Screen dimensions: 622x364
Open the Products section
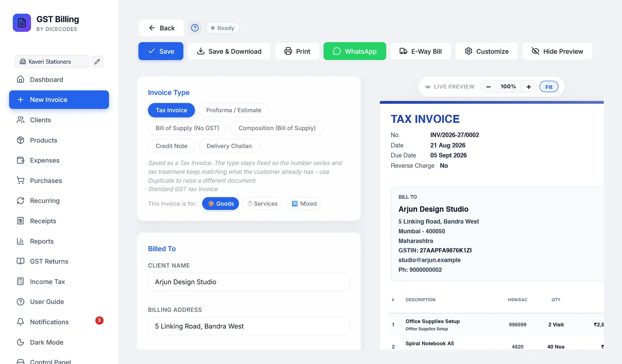point(59,140)
